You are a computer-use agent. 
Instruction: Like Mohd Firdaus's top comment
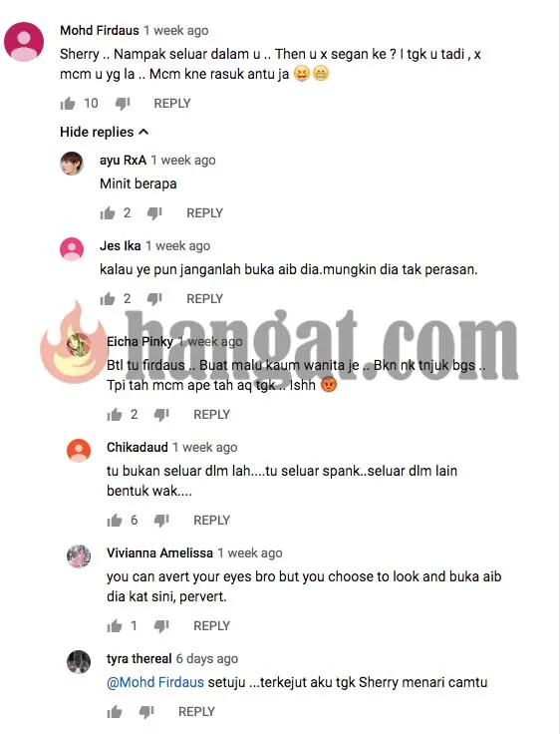point(68,103)
